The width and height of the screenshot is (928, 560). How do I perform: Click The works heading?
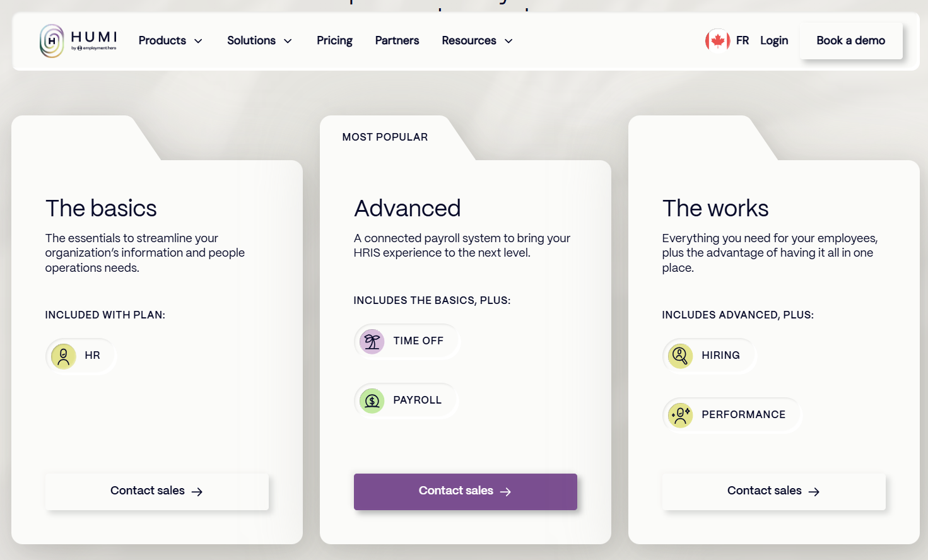(x=715, y=208)
